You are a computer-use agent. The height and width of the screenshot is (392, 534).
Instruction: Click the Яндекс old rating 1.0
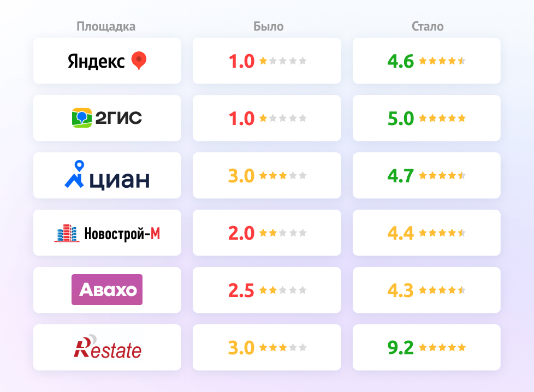(x=242, y=61)
